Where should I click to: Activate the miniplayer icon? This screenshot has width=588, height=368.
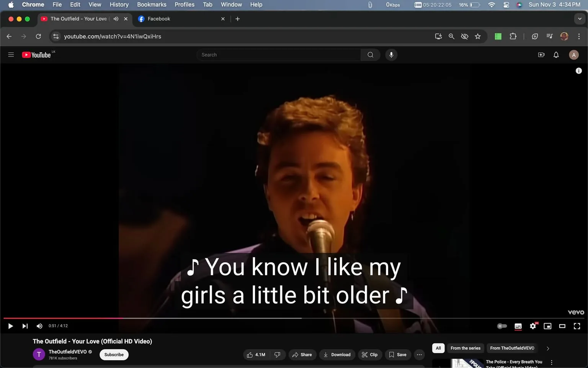point(547,326)
